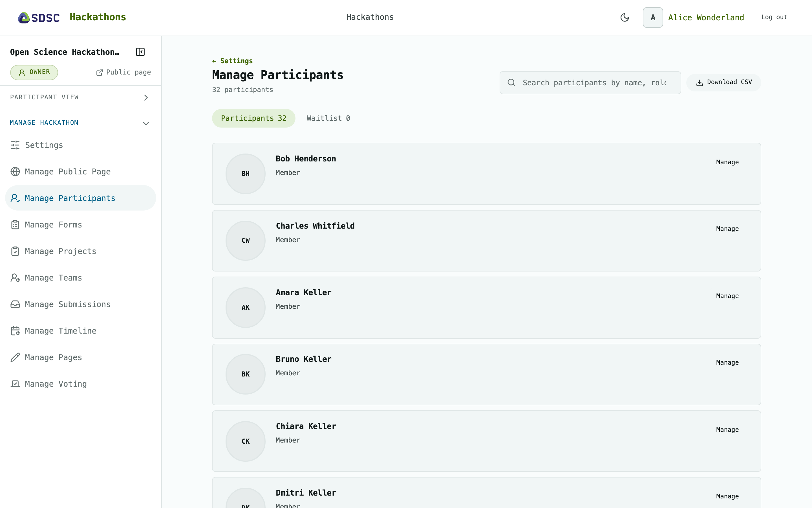This screenshot has height=508, width=812.
Task: Log out of the account
Action: pos(774,17)
